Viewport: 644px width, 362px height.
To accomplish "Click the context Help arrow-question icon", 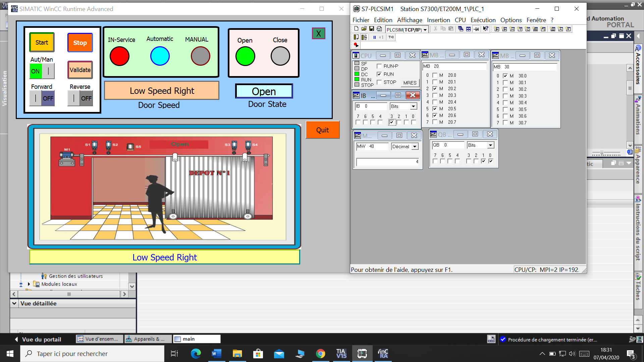I will point(485,29).
